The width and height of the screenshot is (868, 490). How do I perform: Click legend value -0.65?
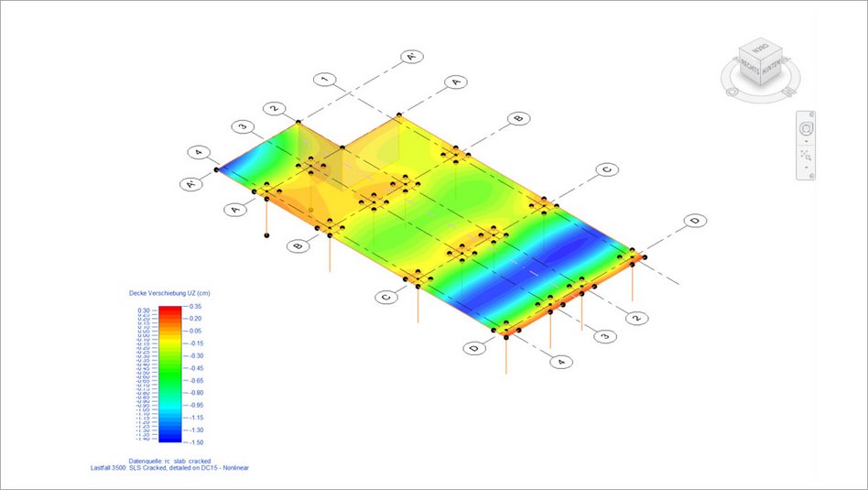coord(196,380)
